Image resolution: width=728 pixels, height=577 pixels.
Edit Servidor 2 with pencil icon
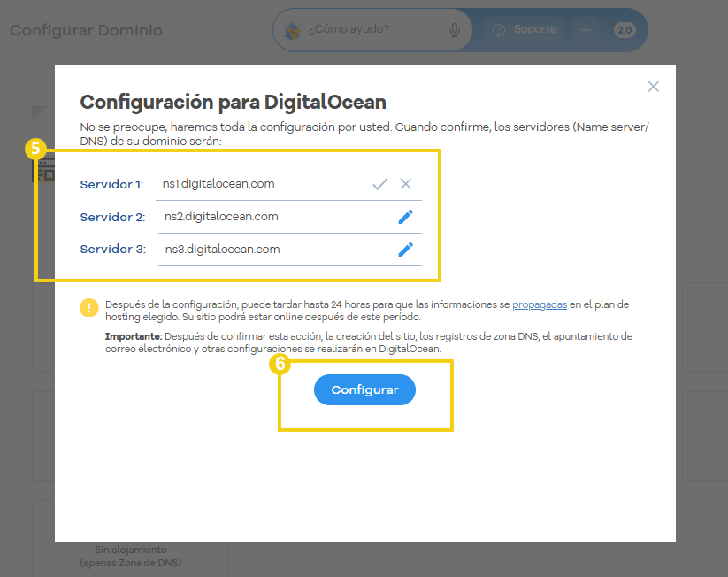pyautogui.click(x=406, y=217)
